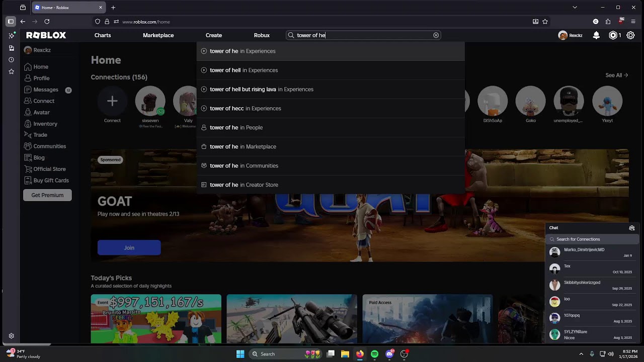Open Ykeyt connection avatar
644x362 pixels.
(x=607, y=101)
